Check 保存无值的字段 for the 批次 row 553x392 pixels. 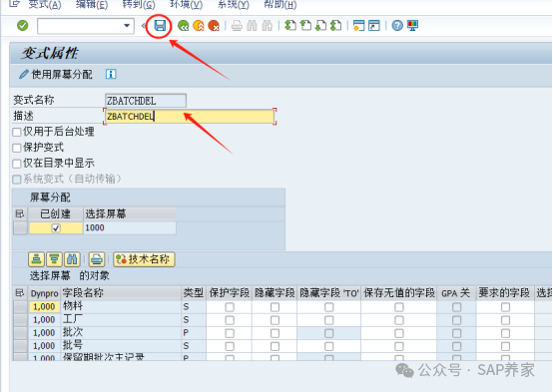[399, 333]
